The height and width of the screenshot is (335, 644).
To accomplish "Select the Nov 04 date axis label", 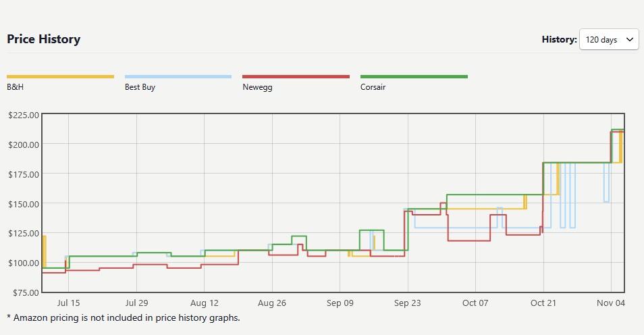I will pyautogui.click(x=611, y=303).
